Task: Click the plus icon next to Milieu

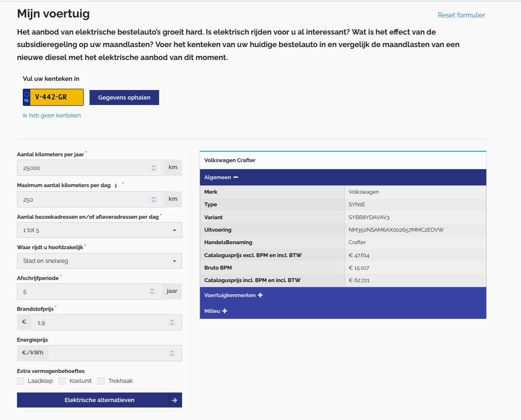Action: (225, 311)
